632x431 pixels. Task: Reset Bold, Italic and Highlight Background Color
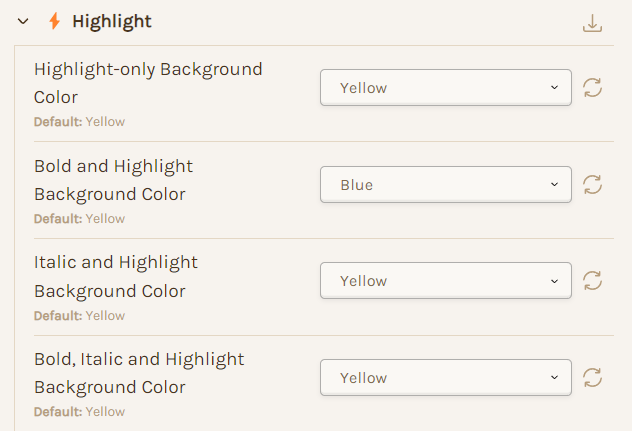point(592,377)
